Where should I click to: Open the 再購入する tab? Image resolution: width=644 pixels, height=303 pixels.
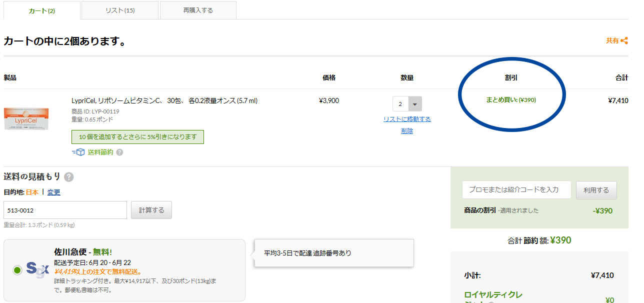click(198, 10)
